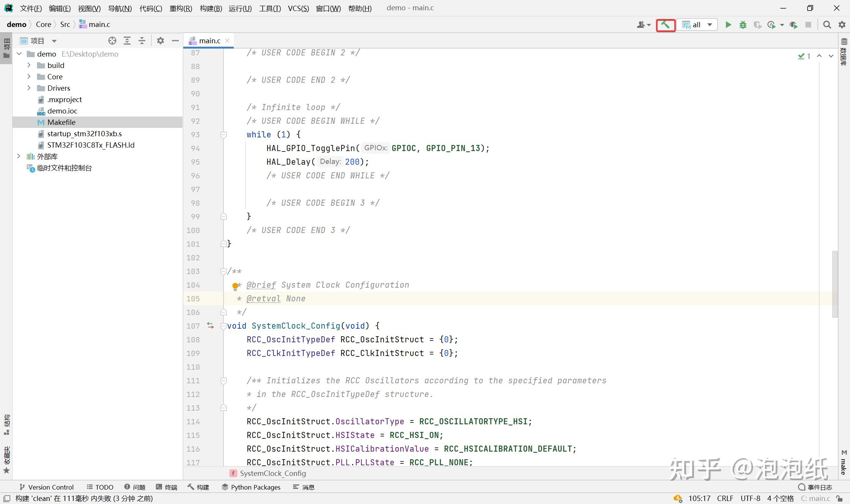Select opened file locate target icon
Screen dimensions: 850x504
[x=112, y=41]
